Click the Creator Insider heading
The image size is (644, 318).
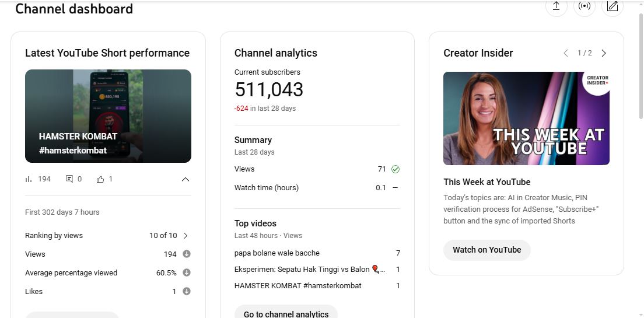tap(478, 53)
